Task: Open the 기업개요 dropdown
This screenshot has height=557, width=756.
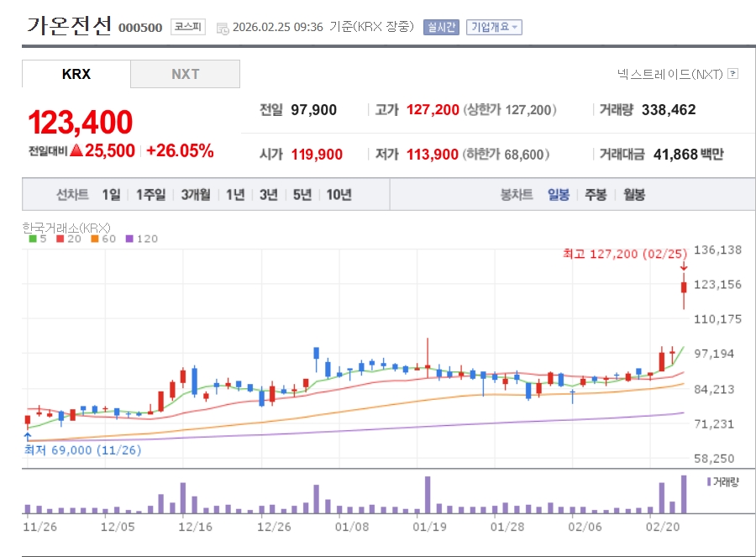Action: coord(494,27)
